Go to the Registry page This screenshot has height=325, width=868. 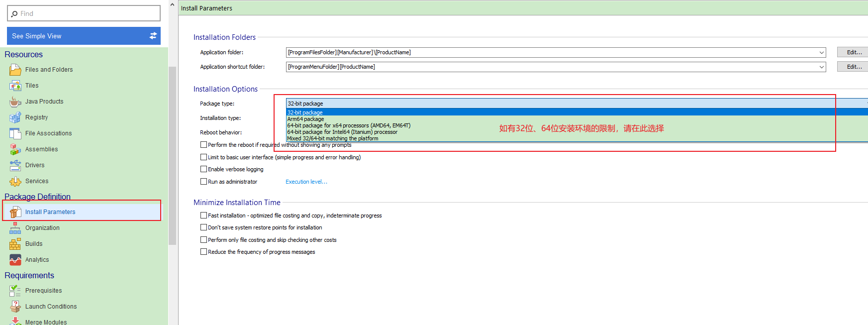tap(36, 117)
